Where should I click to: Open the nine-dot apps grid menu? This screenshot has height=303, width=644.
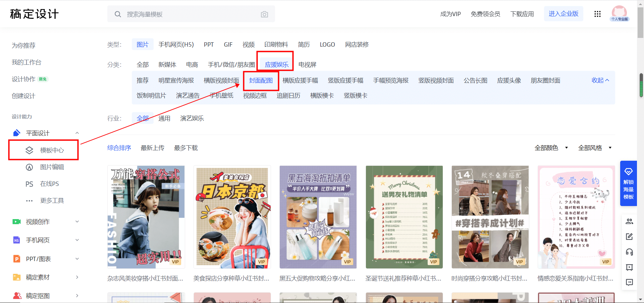(597, 14)
